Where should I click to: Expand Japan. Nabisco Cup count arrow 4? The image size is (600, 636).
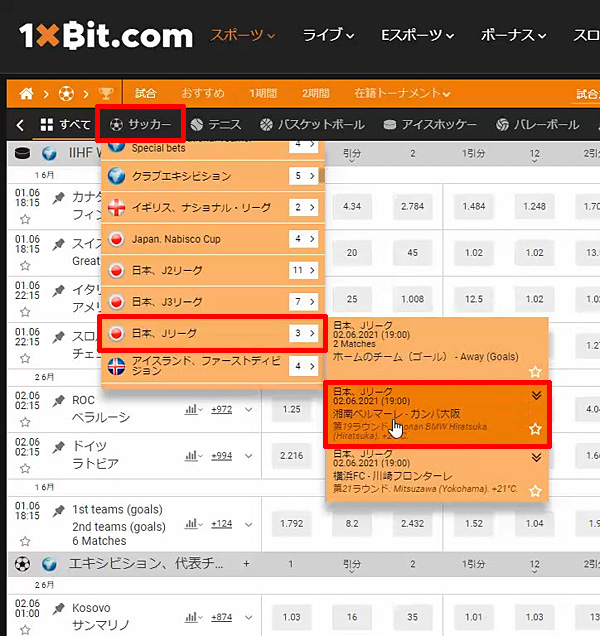[x=304, y=239]
